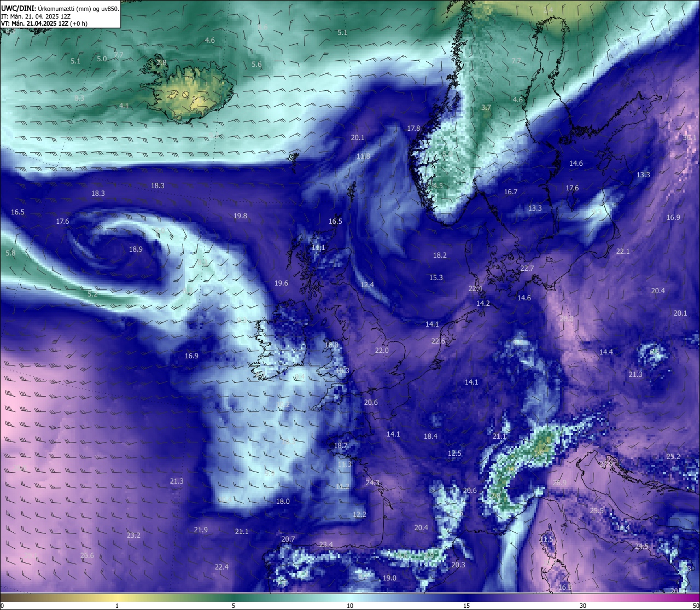Click the VT valid time line
Viewport: 700px width, 610px height.
coord(44,24)
